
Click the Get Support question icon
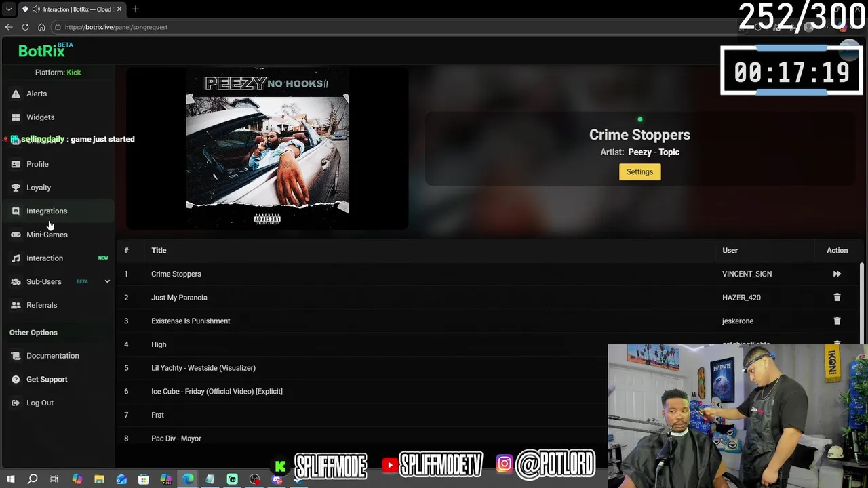click(x=16, y=380)
